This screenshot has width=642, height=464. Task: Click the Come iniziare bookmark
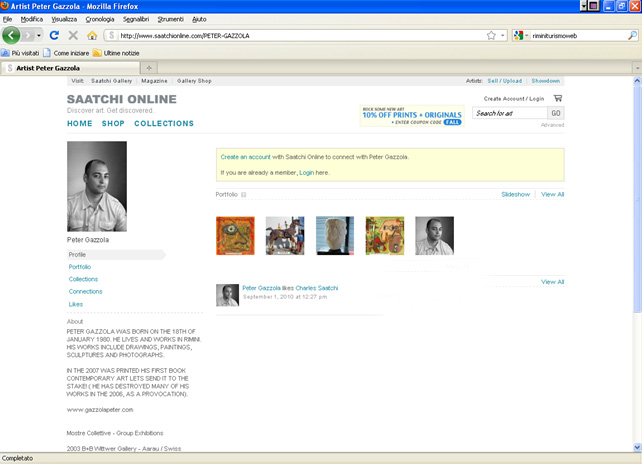point(66,53)
